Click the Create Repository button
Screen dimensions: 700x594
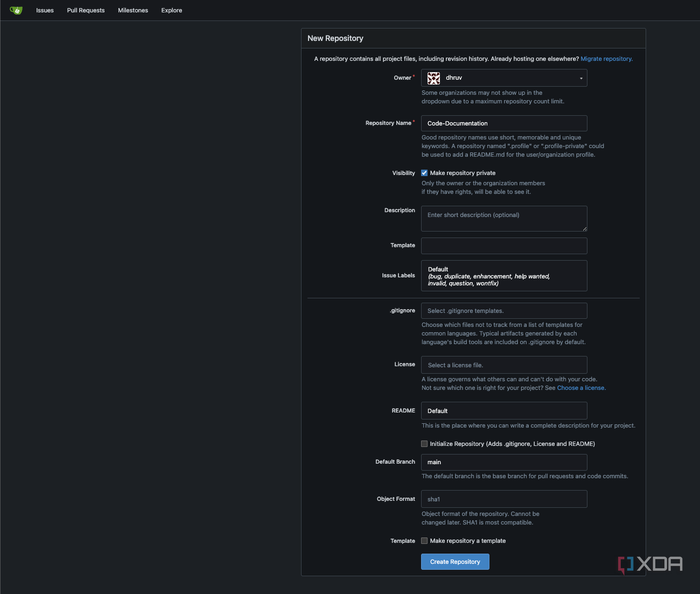455,562
